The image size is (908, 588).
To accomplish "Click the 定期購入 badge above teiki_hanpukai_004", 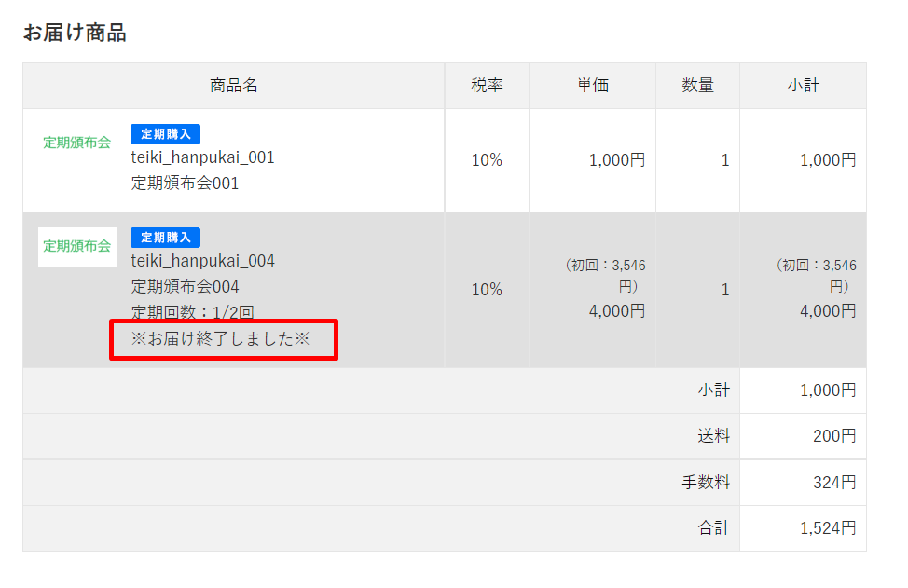I will (x=165, y=238).
